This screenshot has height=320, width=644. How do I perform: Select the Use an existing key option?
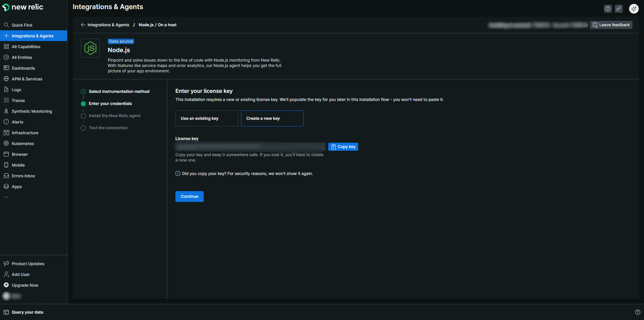pos(207,118)
